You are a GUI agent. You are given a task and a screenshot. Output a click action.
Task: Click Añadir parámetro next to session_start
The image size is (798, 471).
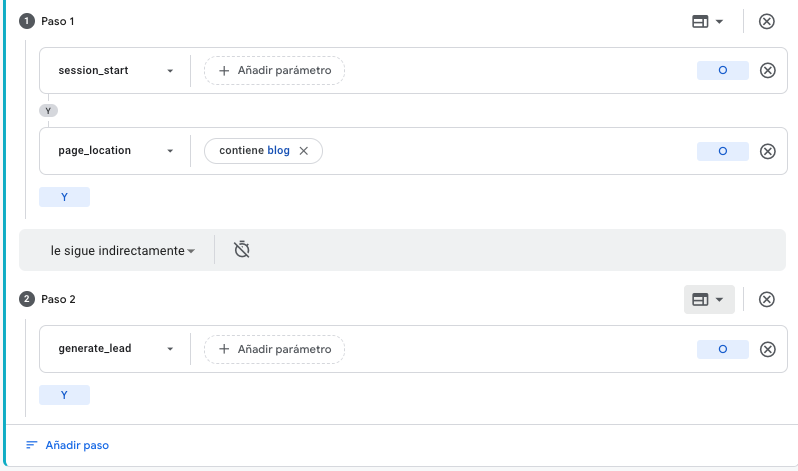274,71
